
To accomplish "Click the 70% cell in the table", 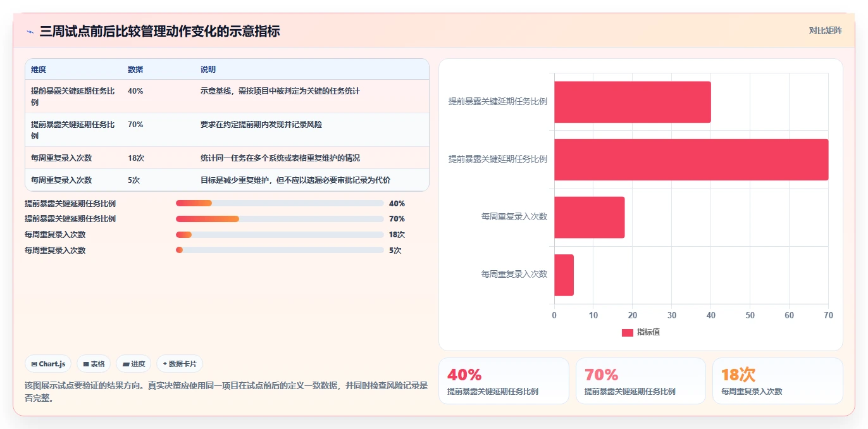I will click(135, 125).
